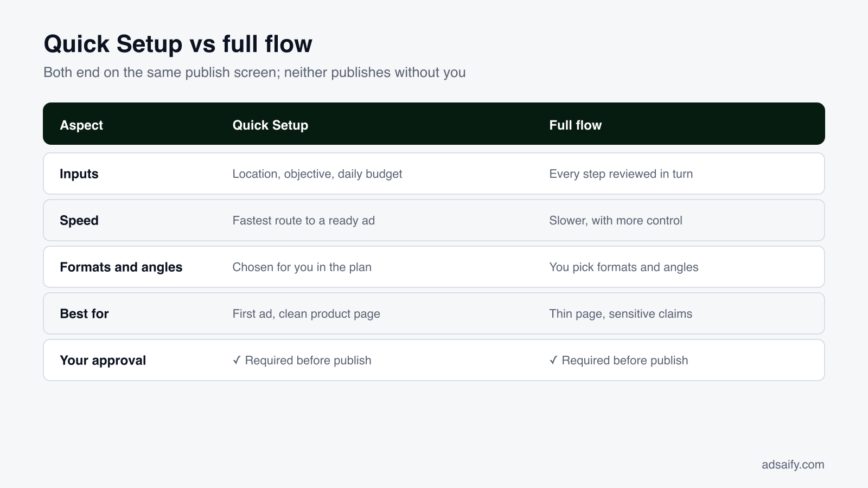Click the 'Full flow' column header

(575, 125)
